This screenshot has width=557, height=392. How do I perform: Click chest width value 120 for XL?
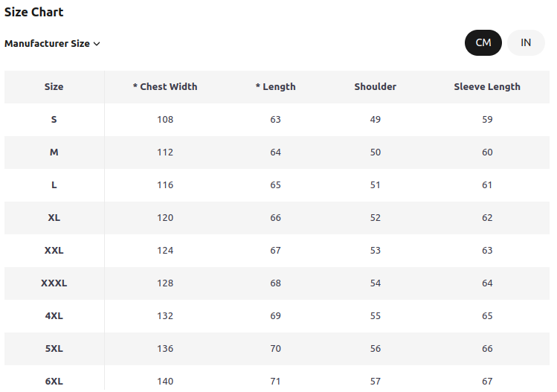pos(165,217)
